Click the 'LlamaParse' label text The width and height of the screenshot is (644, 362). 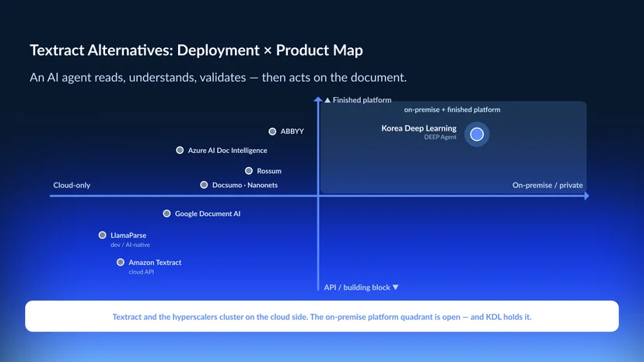[x=128, y=235]
